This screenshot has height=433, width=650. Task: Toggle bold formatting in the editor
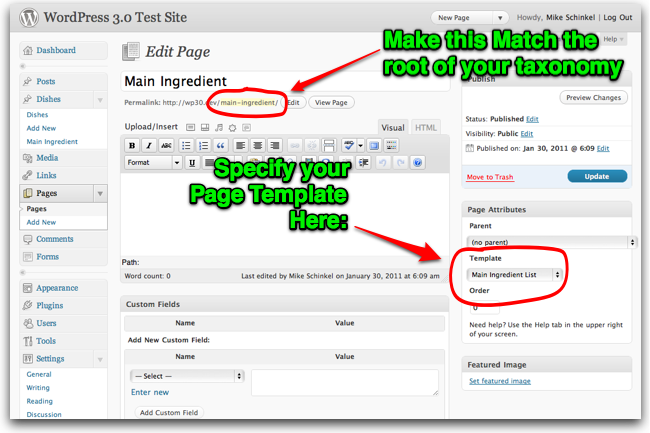tap(132, 145)
